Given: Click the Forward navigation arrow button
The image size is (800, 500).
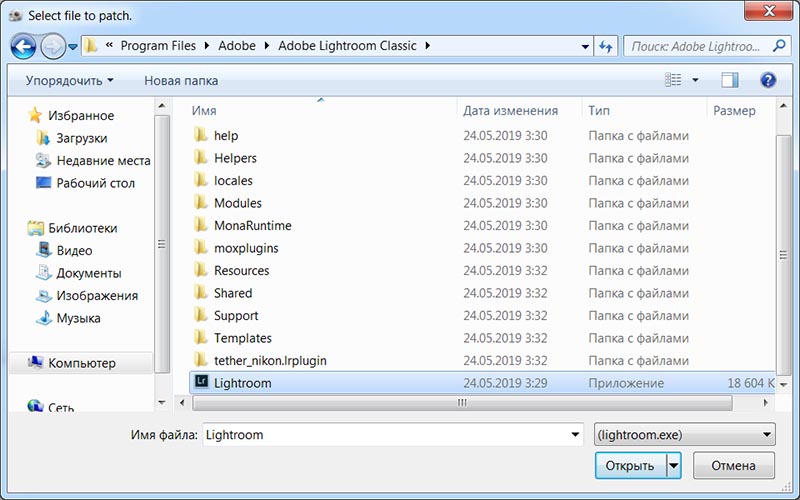Looking at the screenshot, I should pyautogui.click(x=53, y=47).
